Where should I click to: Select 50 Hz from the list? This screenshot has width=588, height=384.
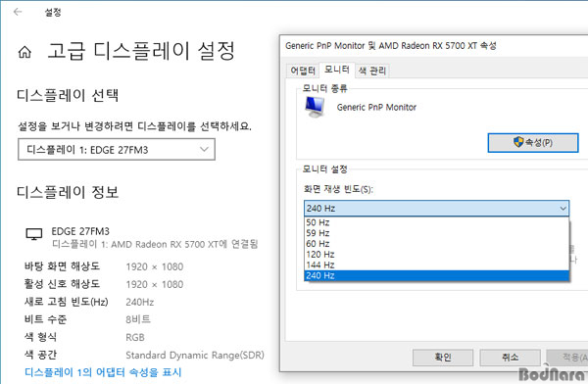point(436,222)
